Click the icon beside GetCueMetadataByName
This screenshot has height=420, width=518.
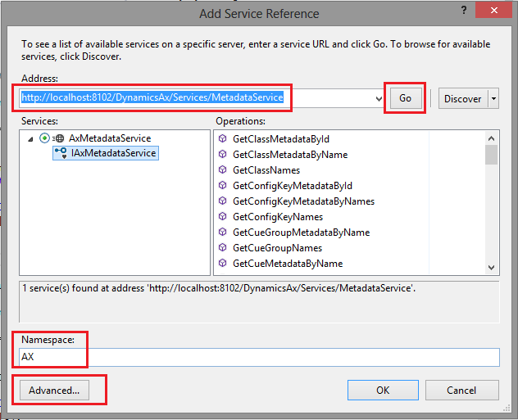tap(223, 263)
